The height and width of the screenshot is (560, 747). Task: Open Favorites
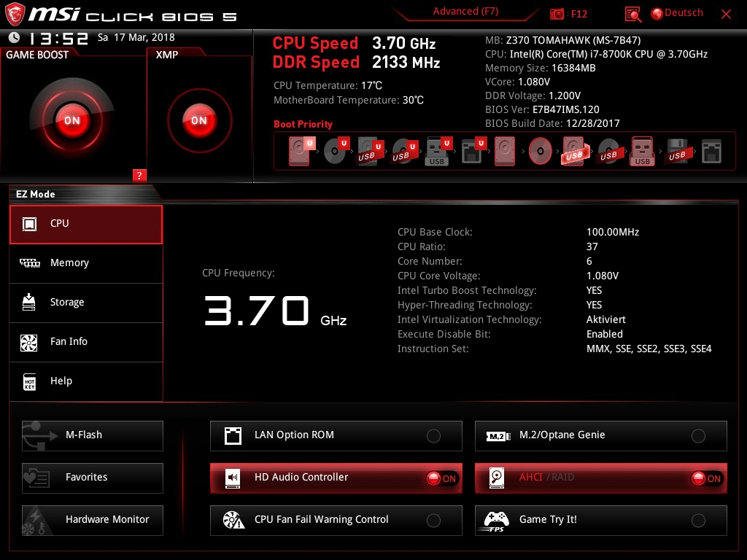click(93, 478)
